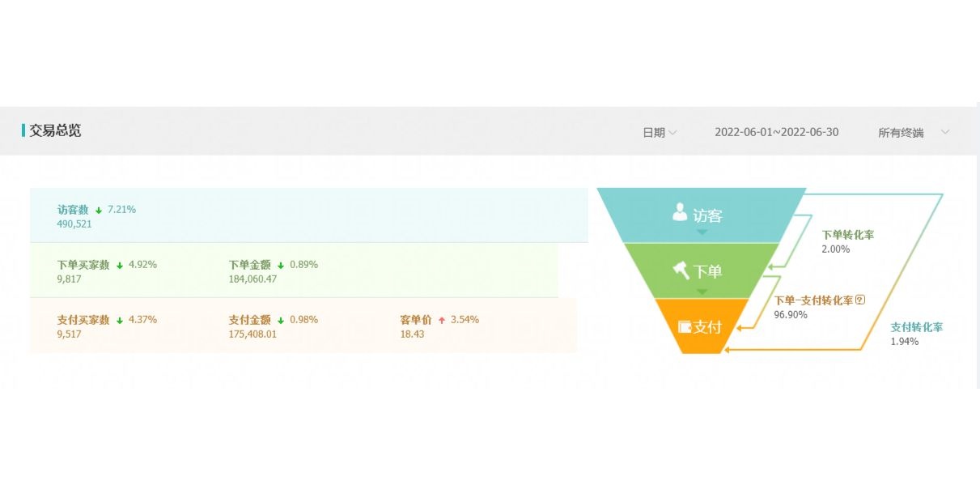Click the 1.94% conversion value

pos(905,342)
